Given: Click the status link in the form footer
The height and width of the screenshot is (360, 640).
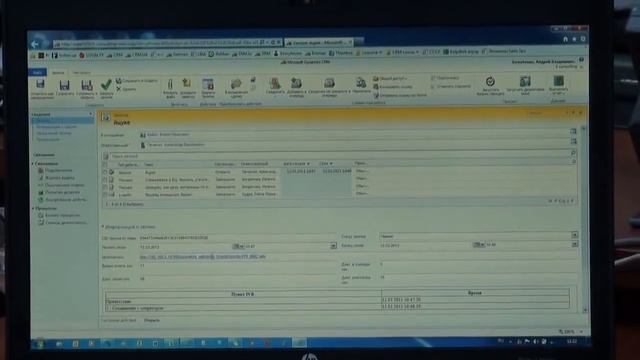Looking at the screenshot, I should [x=152, y=320].
